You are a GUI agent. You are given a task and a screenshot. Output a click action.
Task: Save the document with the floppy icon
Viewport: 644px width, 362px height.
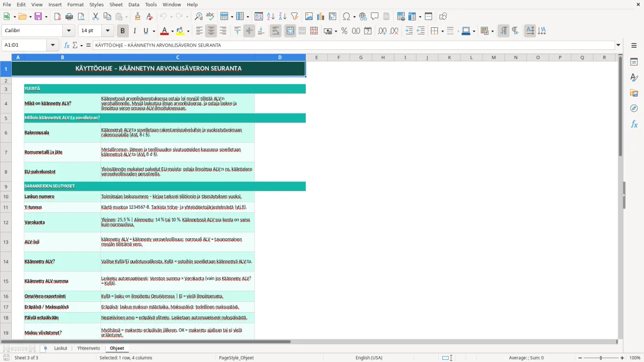(x=38, y=17)
